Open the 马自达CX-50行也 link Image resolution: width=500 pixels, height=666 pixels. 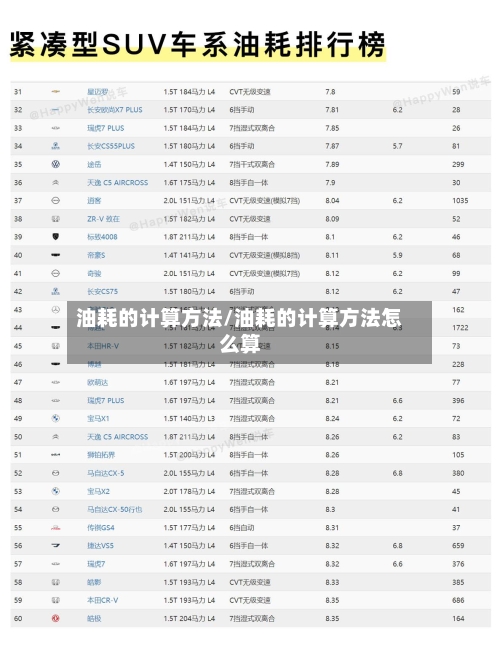tap(115, 509)
